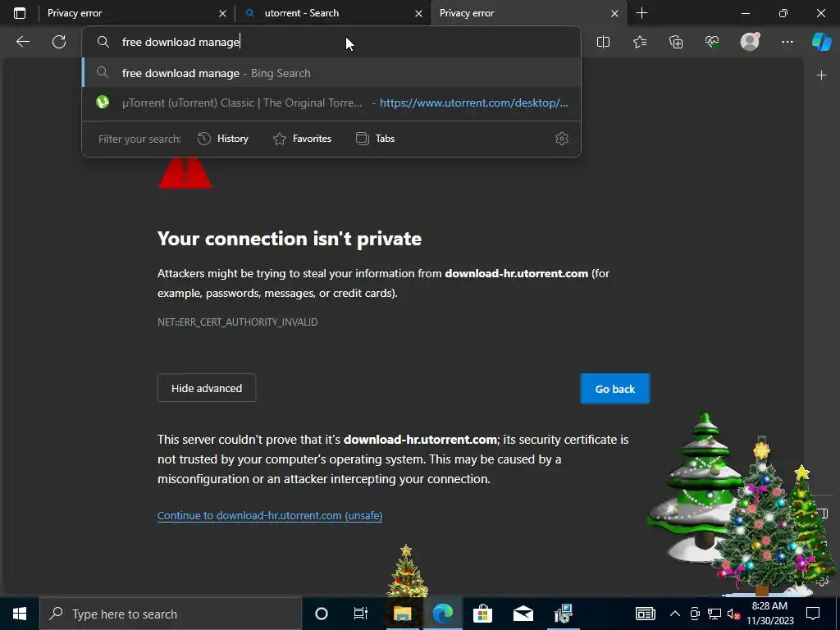The height and width of the screenshot is (630, 840).
Task: Open the Christmas tree app taskbar icon
Action: tap(563, 614)
